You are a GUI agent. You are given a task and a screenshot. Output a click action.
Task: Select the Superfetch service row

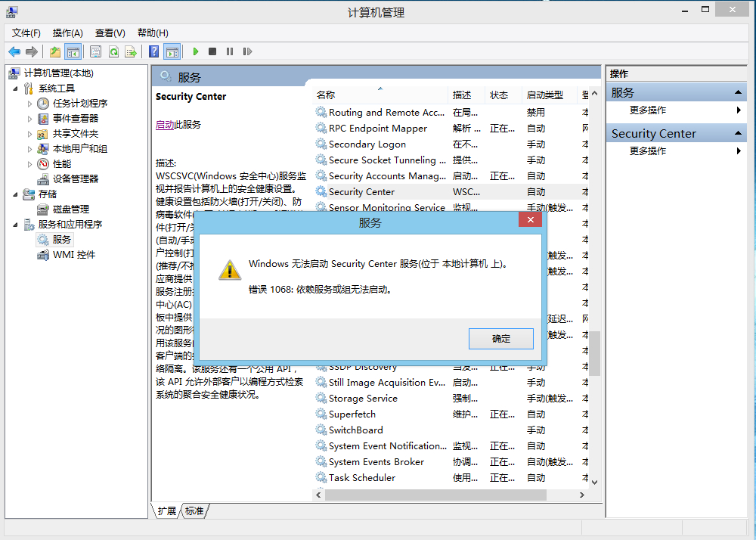pyautogui.click(x=451, y=414)
